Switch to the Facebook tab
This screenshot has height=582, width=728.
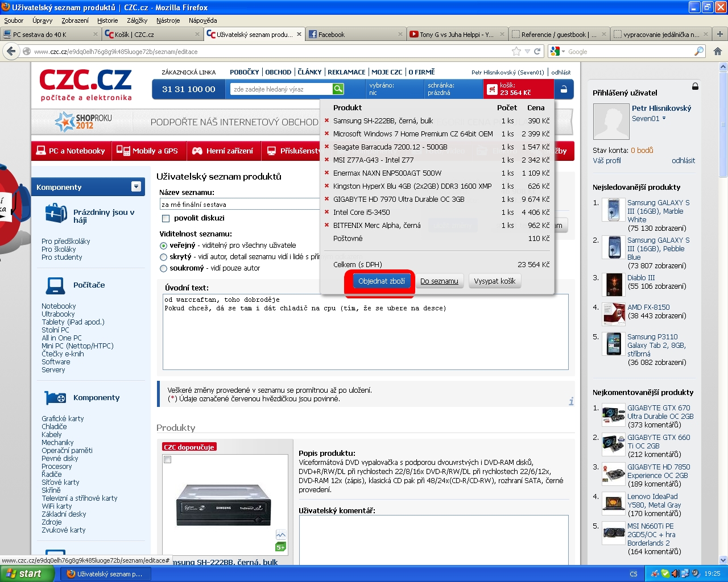[x=356, y=34]
